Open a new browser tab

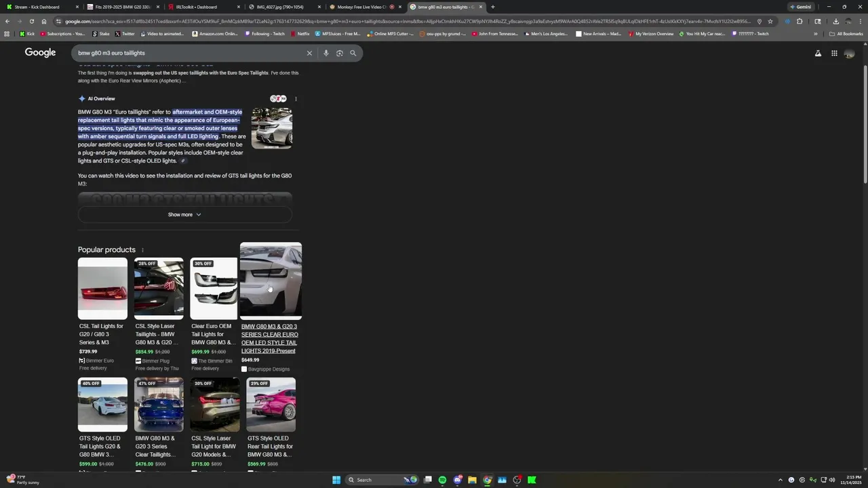[x=492, y=7]
